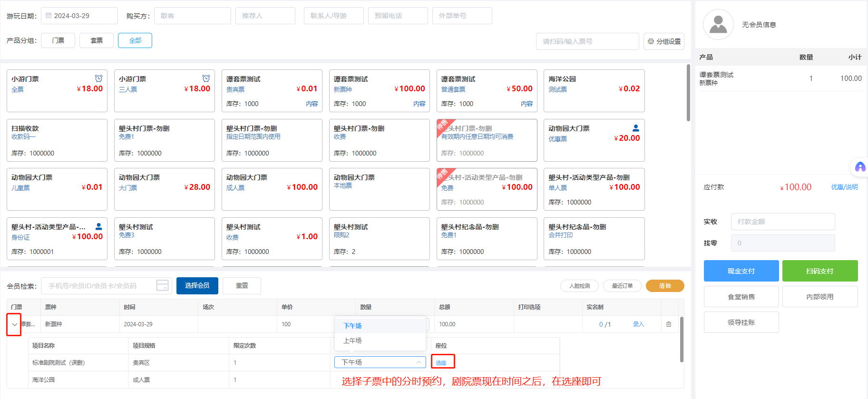The image size is (868, 399).
Task: Click the 选座 link to pick seats
Action: point(441,362)
